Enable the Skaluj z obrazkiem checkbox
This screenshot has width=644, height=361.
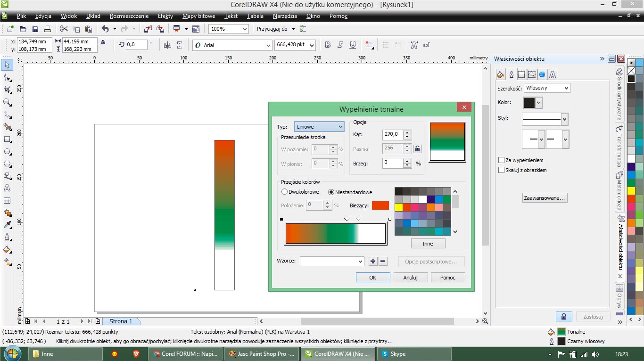[x=502, y=170]
